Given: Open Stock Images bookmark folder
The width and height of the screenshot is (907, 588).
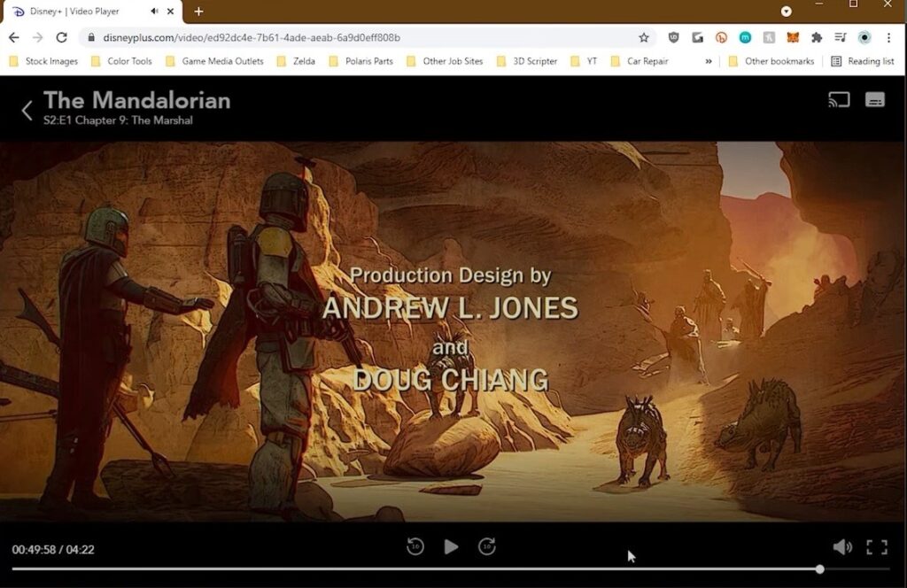Looking at the screenshot, I should (43, 61).
